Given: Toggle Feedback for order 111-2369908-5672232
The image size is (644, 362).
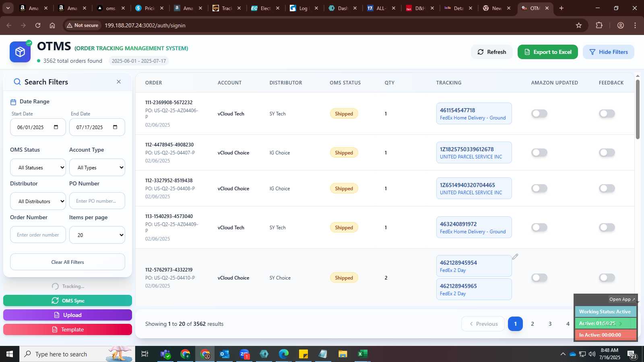Looking at the screenshot, I should (607, 113).
